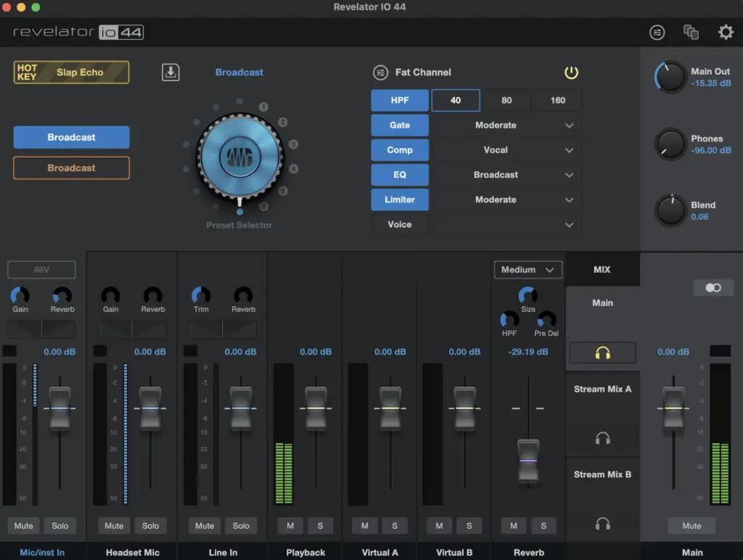The image size is (743, 560).
Task: Set HPF frequency to 160
Action: [x=558, y=100]
